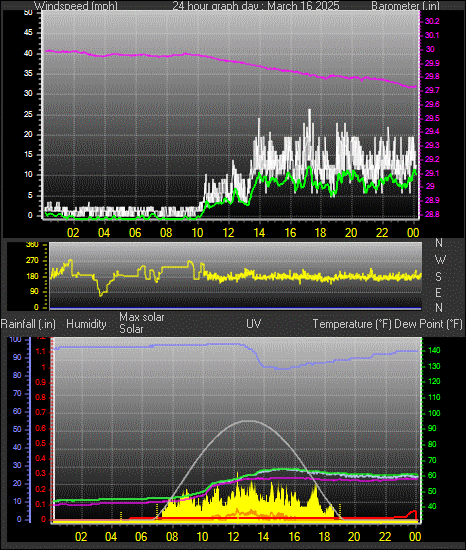Click the 110 temperature scale value

click(434, 397)
